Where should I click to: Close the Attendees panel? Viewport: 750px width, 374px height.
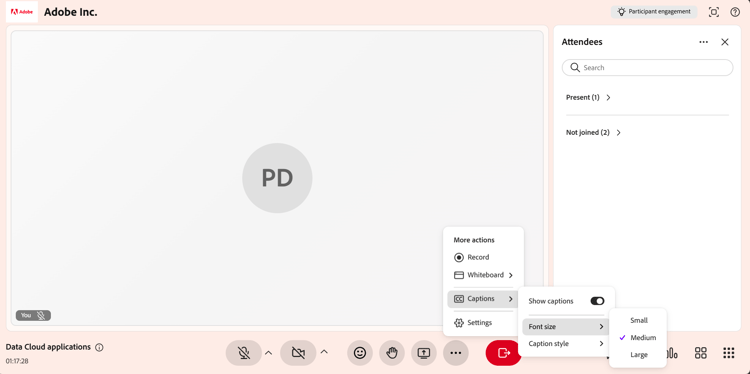[x=725, y=42]
